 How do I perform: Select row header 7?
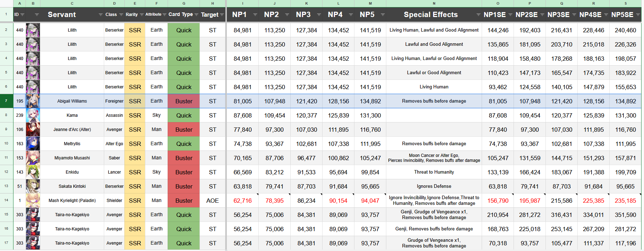point(6,101)
